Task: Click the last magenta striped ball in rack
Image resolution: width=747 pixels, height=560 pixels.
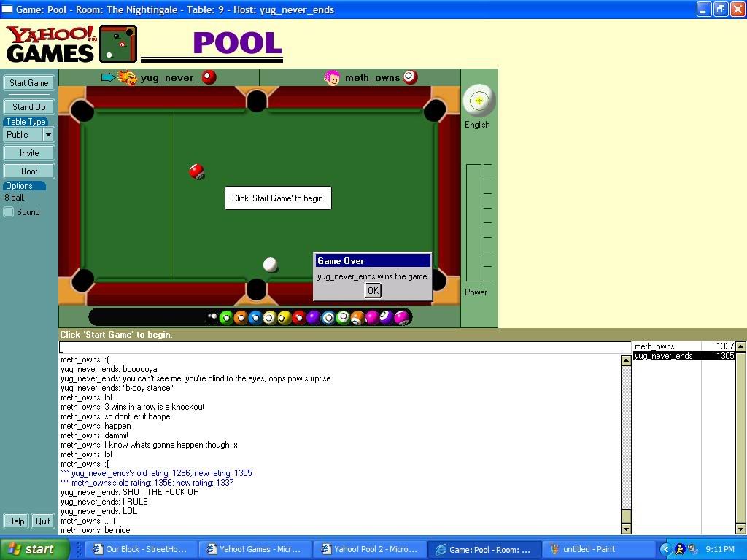Action: tap(401, 318)
